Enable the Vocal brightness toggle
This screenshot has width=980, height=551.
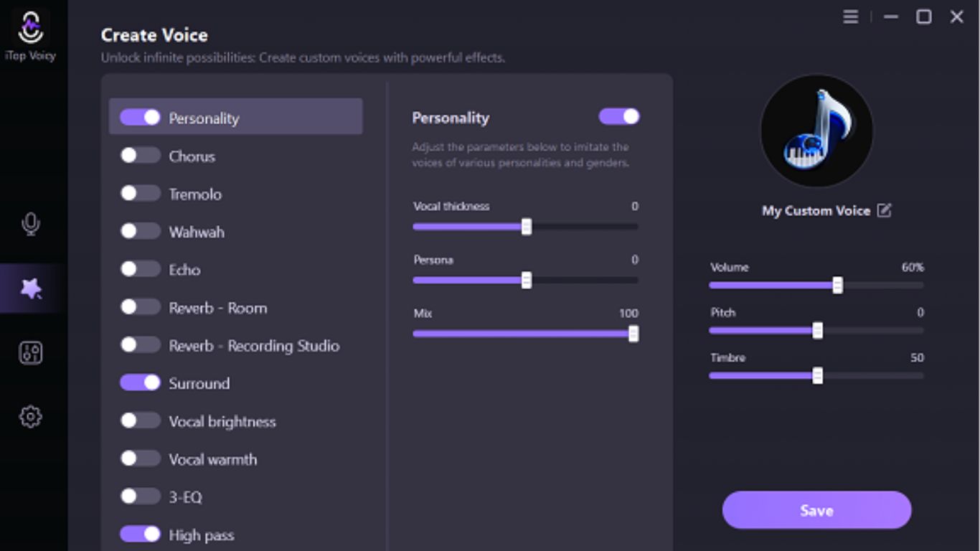[x=140, y=420]
